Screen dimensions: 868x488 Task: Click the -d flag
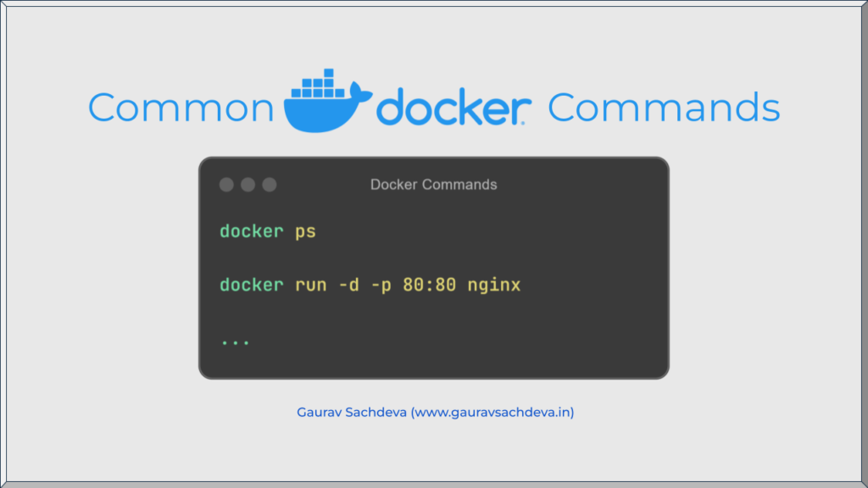(348, 285)
